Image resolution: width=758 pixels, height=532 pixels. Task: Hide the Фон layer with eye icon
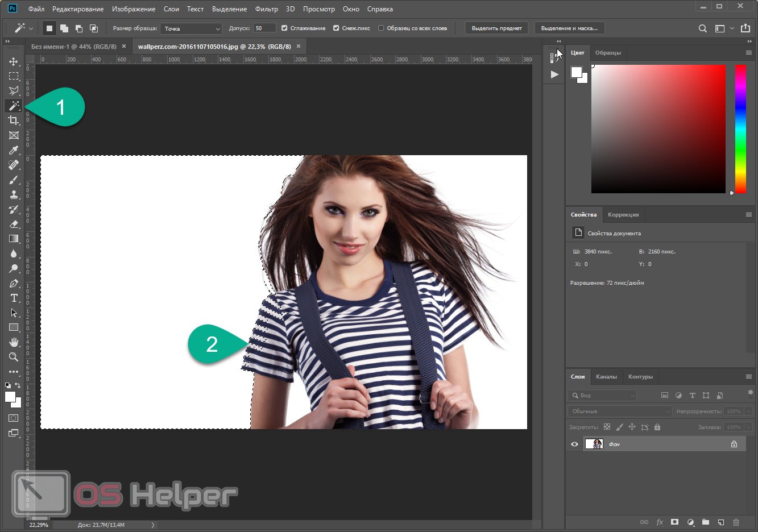tap(574, 444)
